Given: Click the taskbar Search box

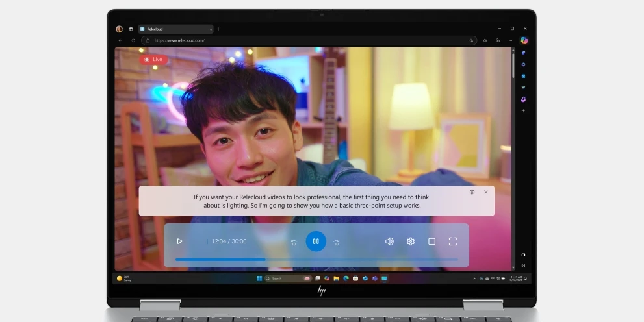Looking at the screenshot, I should [x=288, y=278].
